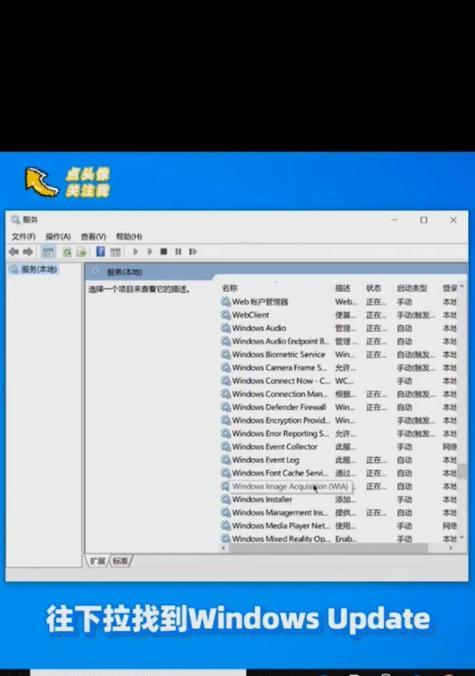Screen dimensions: 475x676
Task: Select the Windows Error Reporting Service row
Action: point(339,433)
